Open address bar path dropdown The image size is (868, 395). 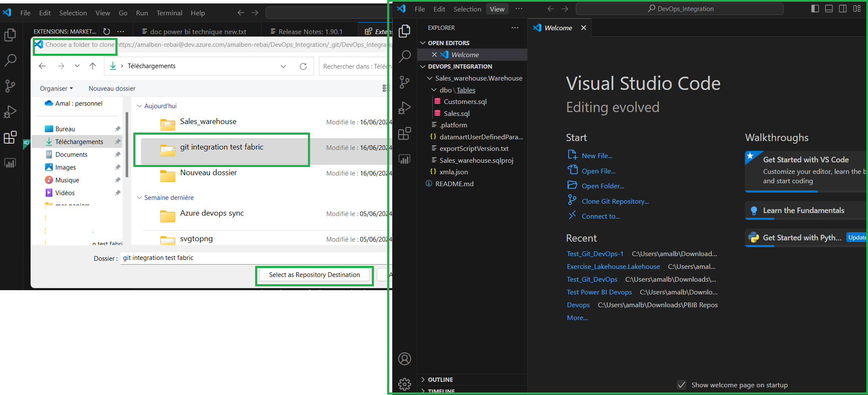pos(283,66)
